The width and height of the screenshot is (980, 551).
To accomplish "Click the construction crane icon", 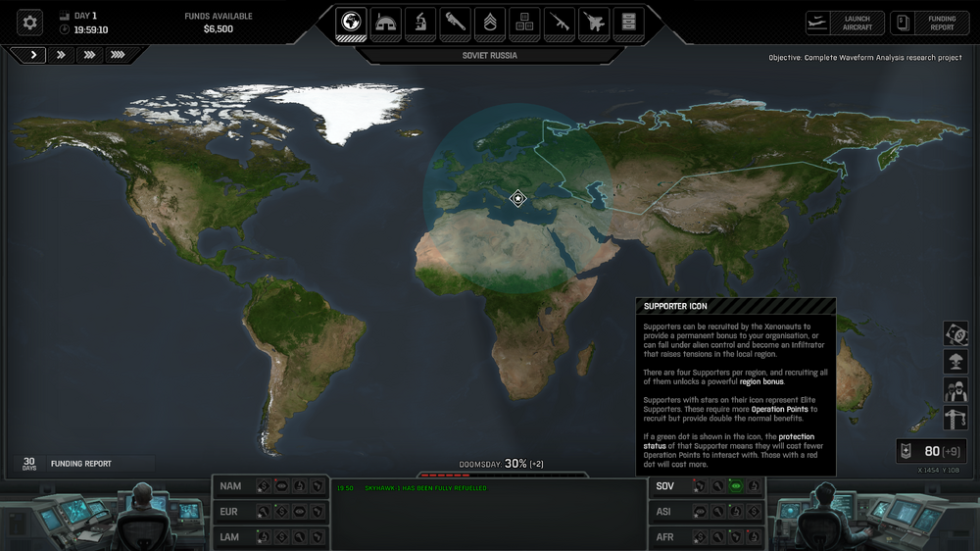I will (955, 419).
